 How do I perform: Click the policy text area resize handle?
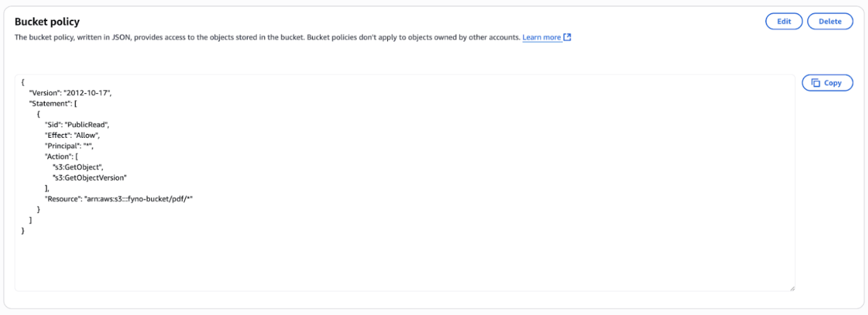(x=791, y=288)
